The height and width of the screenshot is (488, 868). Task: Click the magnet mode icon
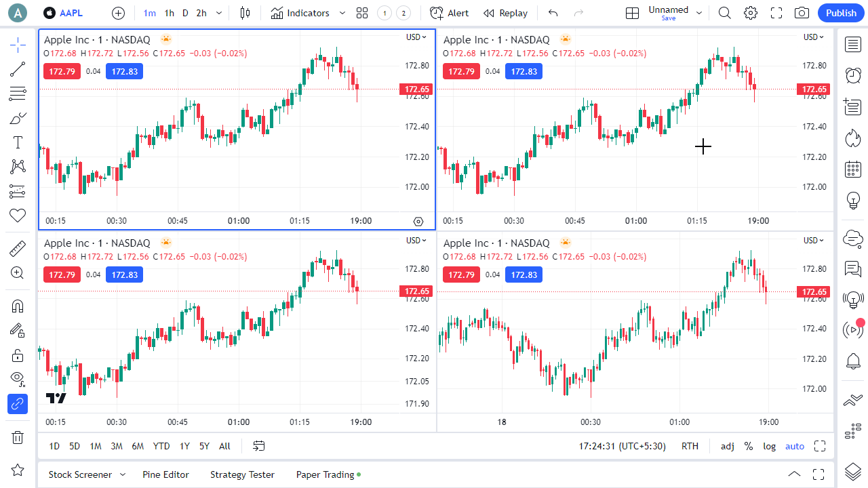click(18, 306)
